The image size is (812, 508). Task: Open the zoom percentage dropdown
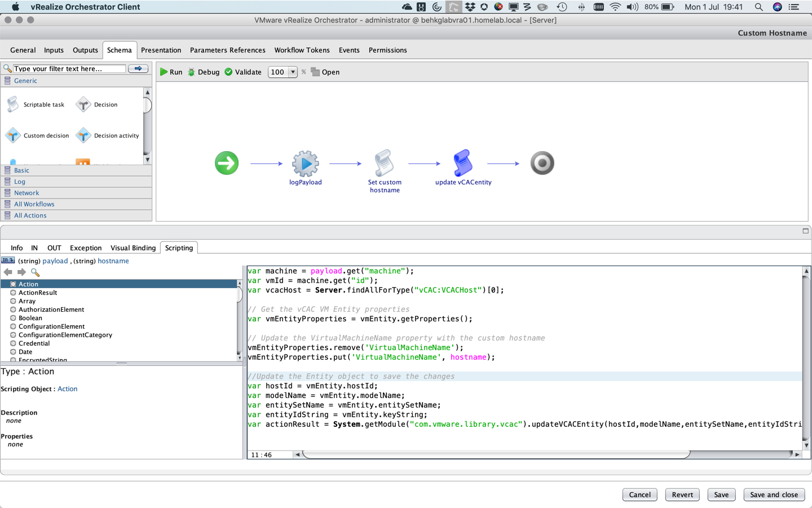click(x=293, y=72)
